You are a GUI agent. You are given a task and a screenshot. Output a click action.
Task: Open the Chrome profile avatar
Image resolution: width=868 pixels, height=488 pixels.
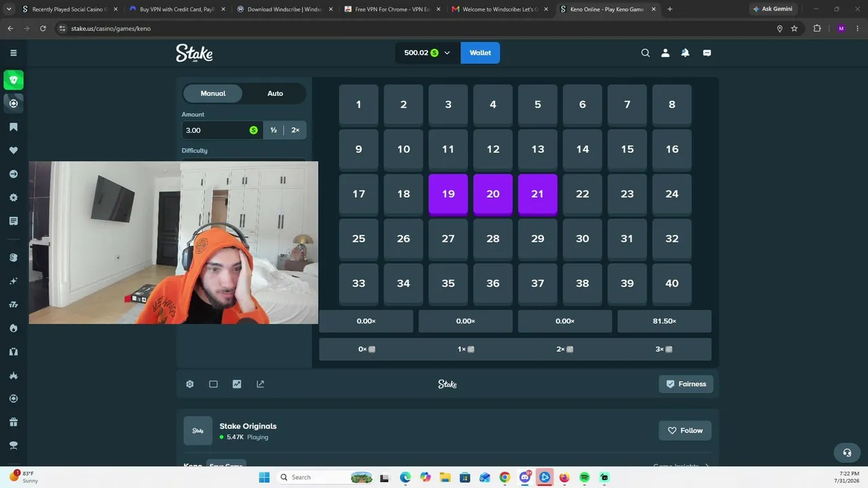pyautogui.click(x=841, y=28)
